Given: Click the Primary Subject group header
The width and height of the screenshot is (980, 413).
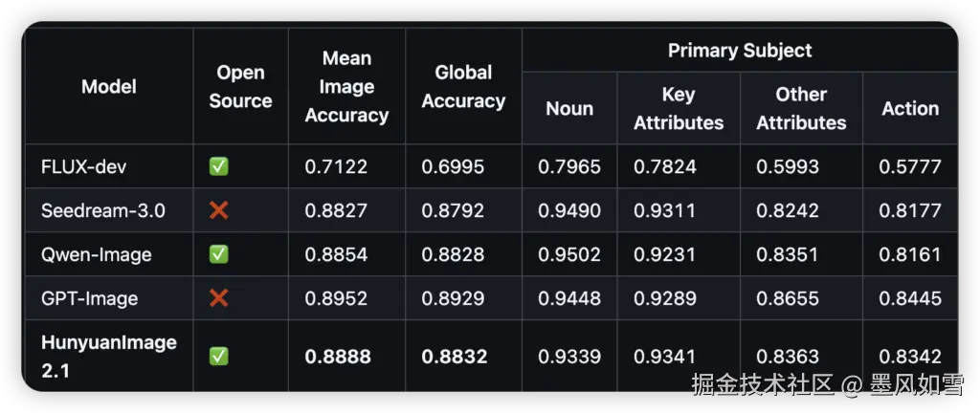Looking at the screenshot, I should [740, 51].
